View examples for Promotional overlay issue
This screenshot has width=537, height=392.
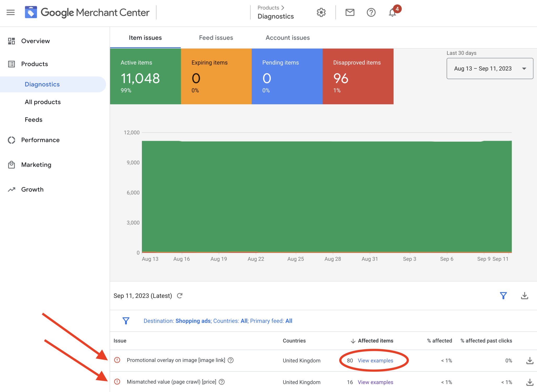(x=375, y=360)
